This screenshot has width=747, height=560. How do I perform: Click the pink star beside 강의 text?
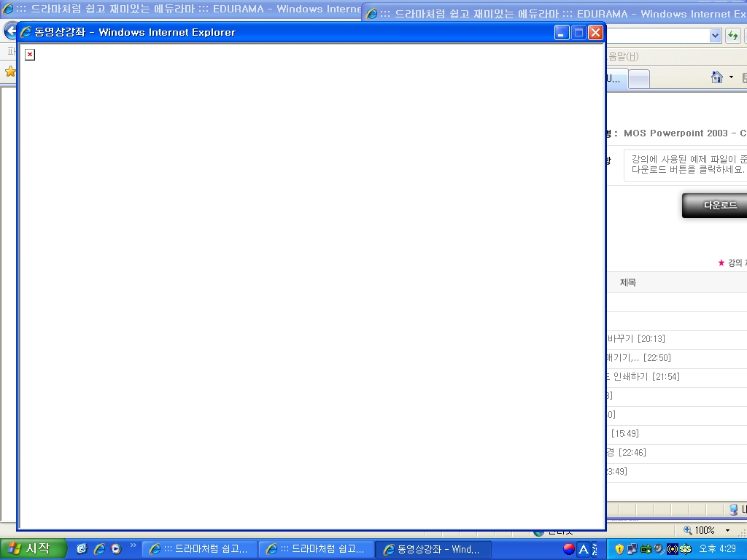pyautogui.click(x=721, y=262)
